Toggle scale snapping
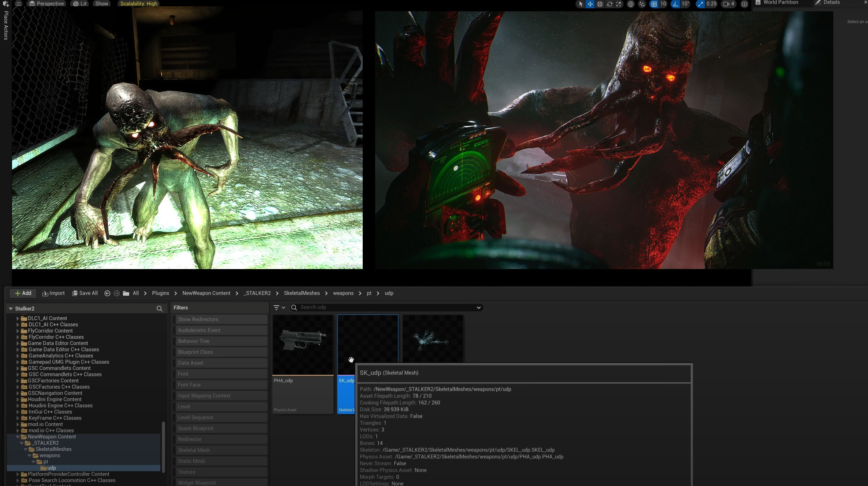868x486 pixels. click(700, 4)
